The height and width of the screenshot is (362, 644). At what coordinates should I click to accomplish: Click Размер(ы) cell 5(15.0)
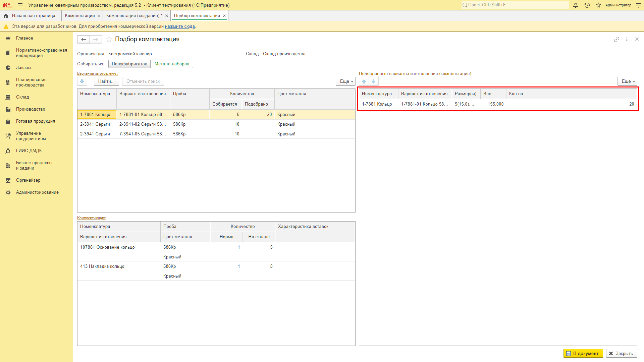tap(466, 104)
